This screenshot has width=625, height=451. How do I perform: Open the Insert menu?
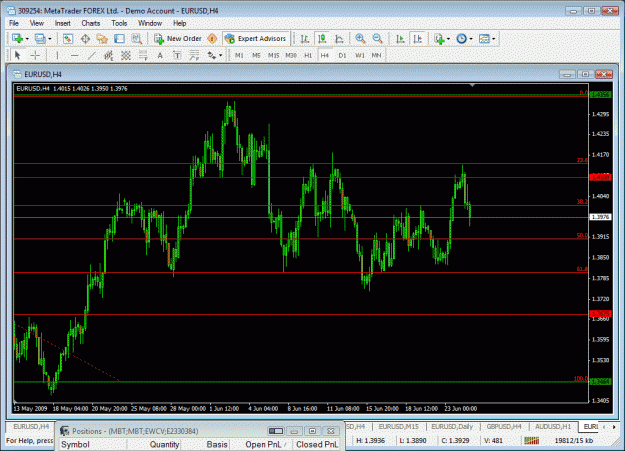click(x=63, y=23)
